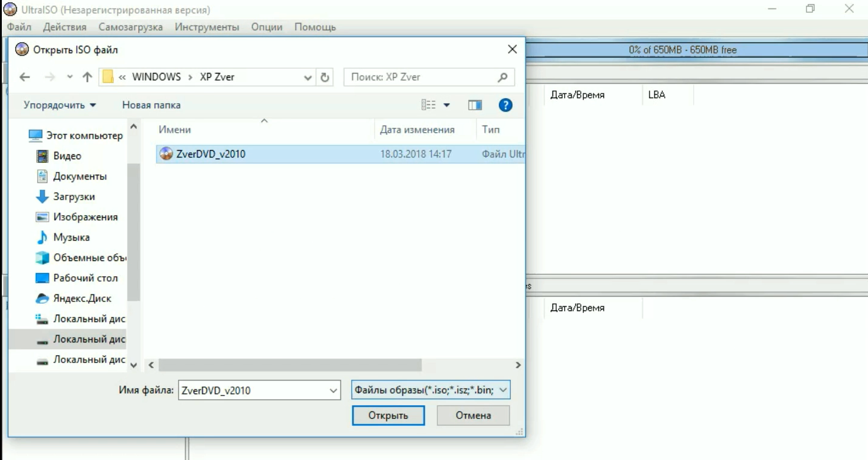Click WINDOWS in the address path

coord(156,77)
